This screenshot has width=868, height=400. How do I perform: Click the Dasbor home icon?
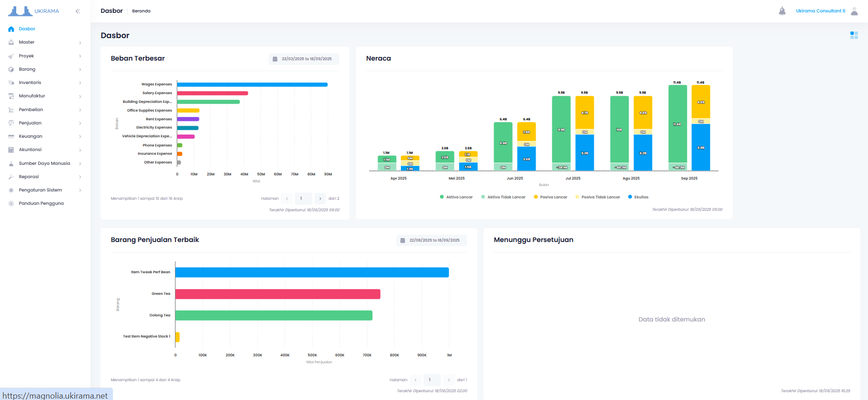[11, 29]
